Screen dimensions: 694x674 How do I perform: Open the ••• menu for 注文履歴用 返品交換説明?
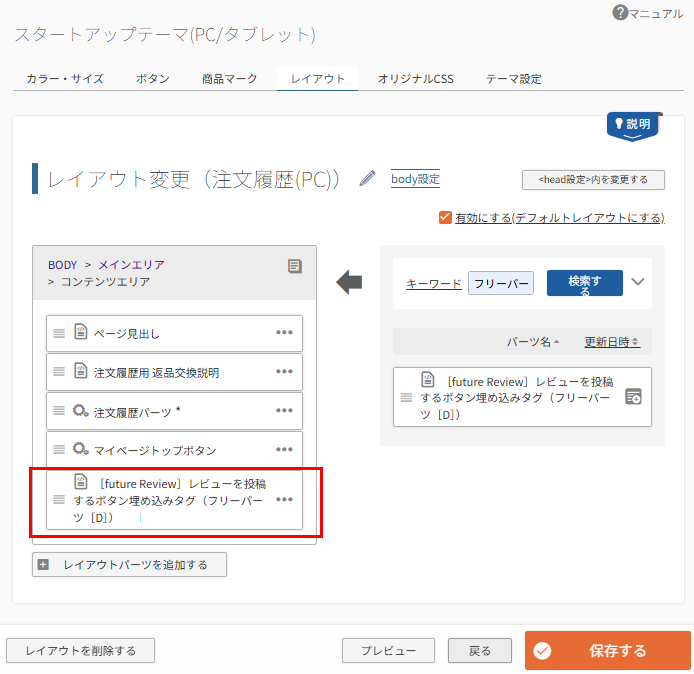coord(284,371)
